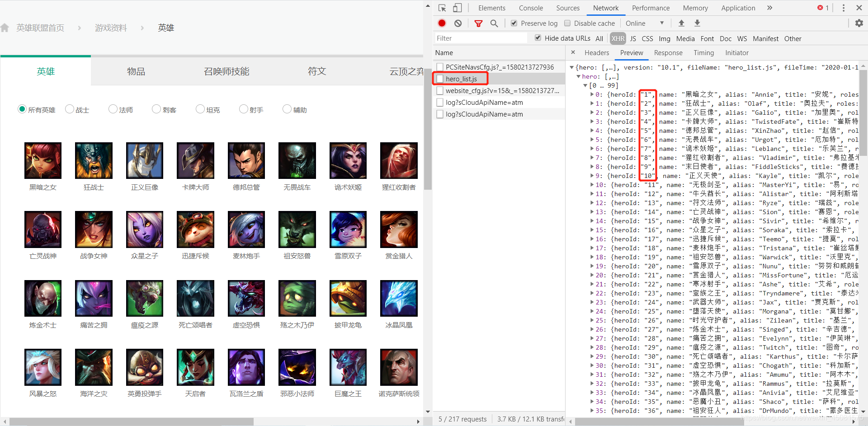The height and width of the screenshot is (426, 868).
Task: Filter requests by Img type
Action: [665, 38]
